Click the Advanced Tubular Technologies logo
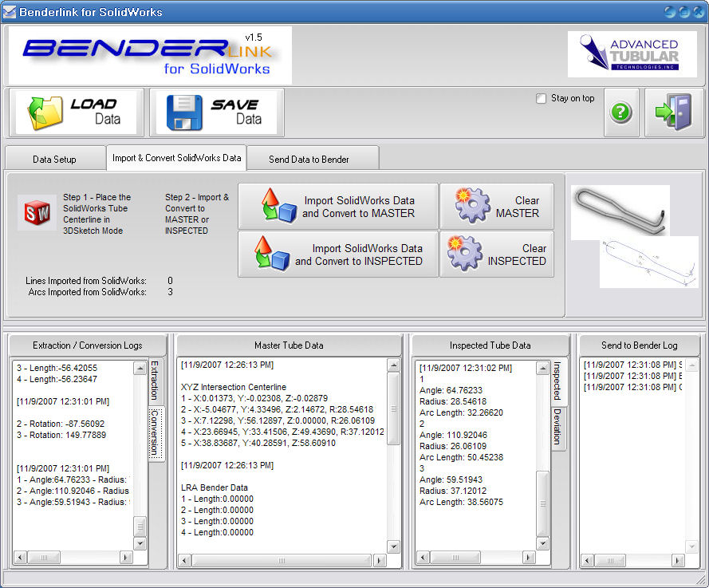The height and width of the screenshot is (588, 709). point(632,54)
